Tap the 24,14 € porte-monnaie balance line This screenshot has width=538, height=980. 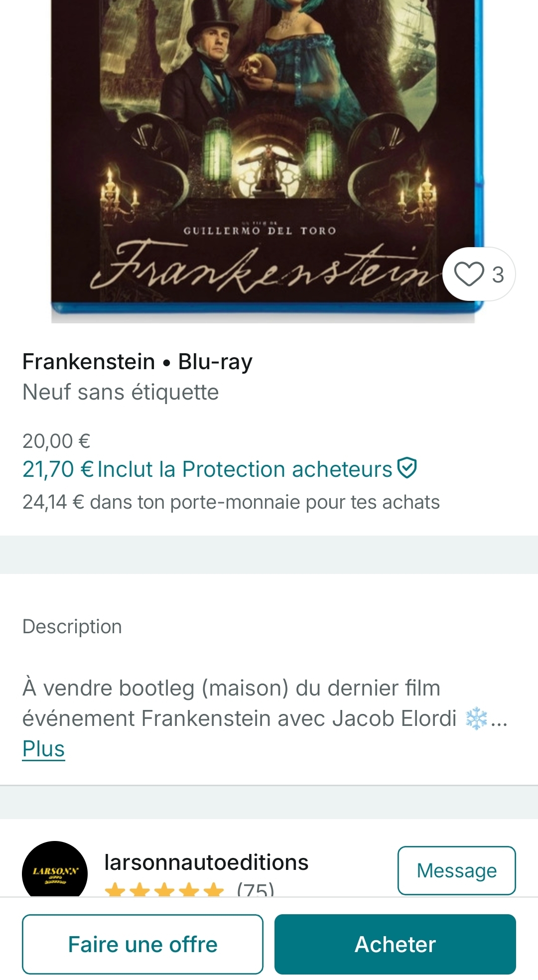(x=231, y=502)
